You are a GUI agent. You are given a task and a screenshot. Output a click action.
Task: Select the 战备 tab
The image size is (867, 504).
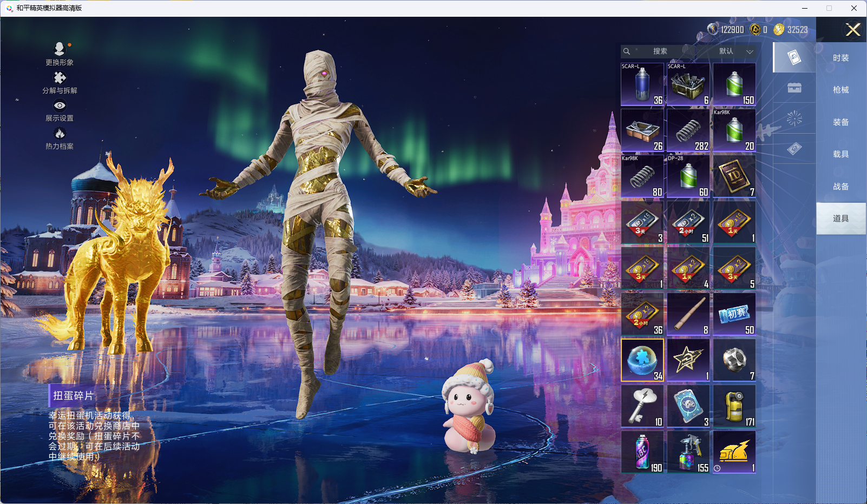pyautogui.click(x=840, y=187)
